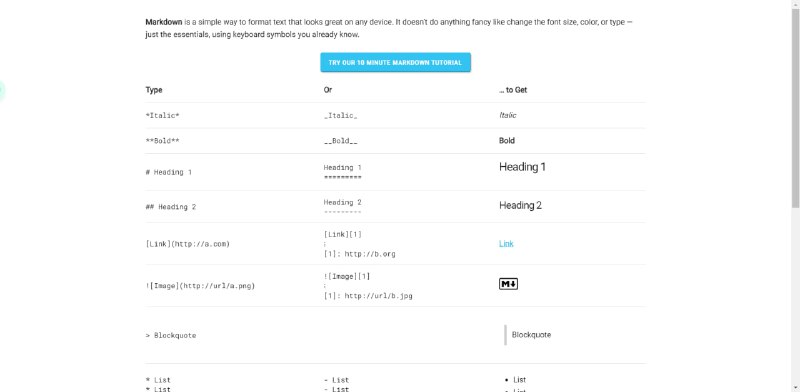
Task: Click the ## Heading 2 syntax text
Action: (170, 207)
